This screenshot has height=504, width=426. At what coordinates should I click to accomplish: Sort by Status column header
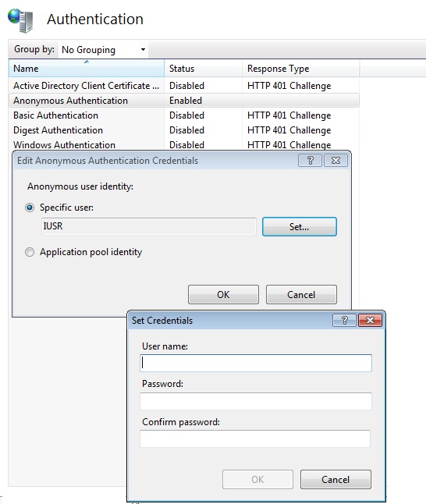tap(203, 69)
